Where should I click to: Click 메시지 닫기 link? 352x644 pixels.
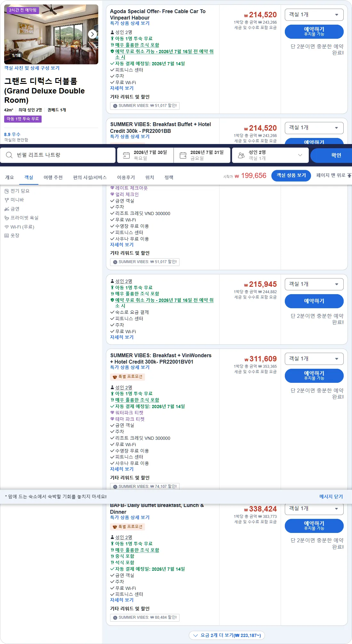click(x=331, y=497)
